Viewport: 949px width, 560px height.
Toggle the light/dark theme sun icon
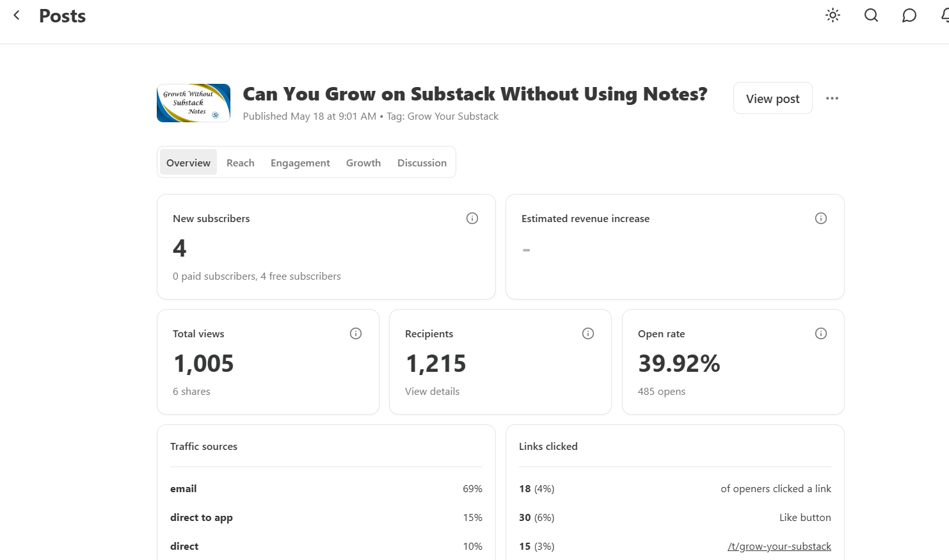point(833,15)
